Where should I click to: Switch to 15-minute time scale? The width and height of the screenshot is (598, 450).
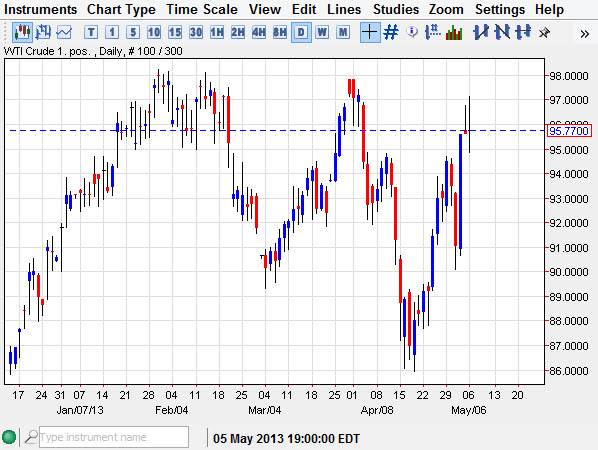[175, 32]
